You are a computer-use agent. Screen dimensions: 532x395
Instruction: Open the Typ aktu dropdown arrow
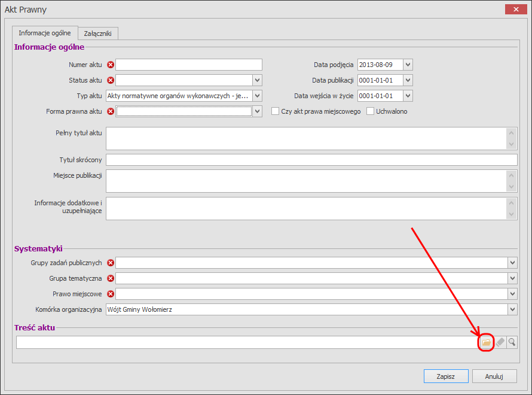coord(258,96)
